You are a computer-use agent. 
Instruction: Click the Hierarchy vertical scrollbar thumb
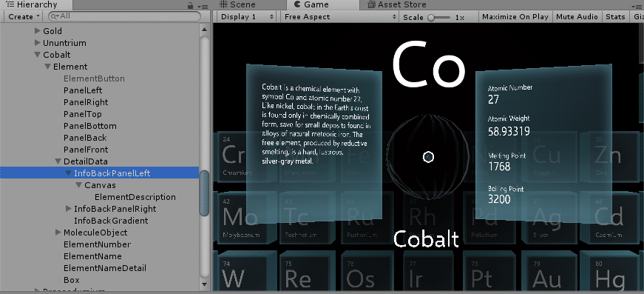point(204,193)
